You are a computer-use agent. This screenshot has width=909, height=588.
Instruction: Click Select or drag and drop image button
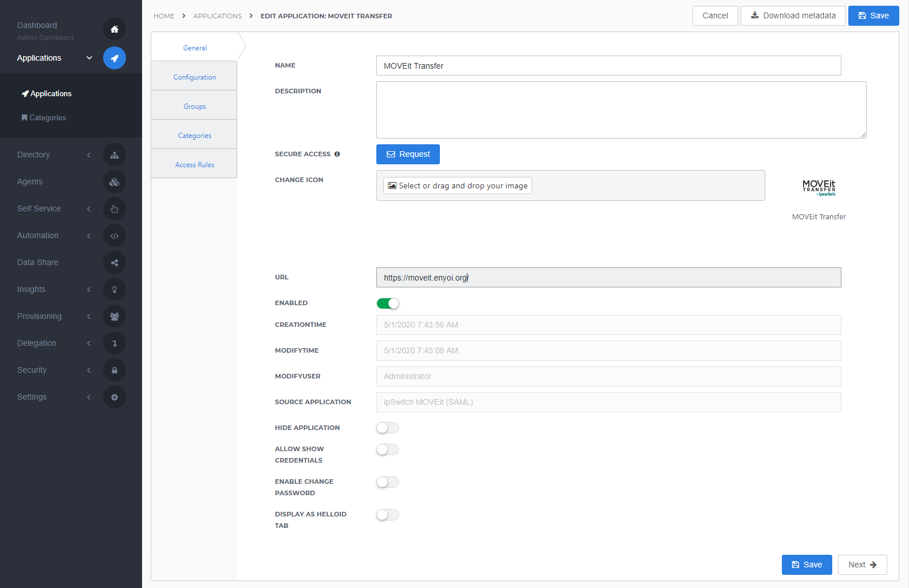pyautogui.click(x=457, y=186)
